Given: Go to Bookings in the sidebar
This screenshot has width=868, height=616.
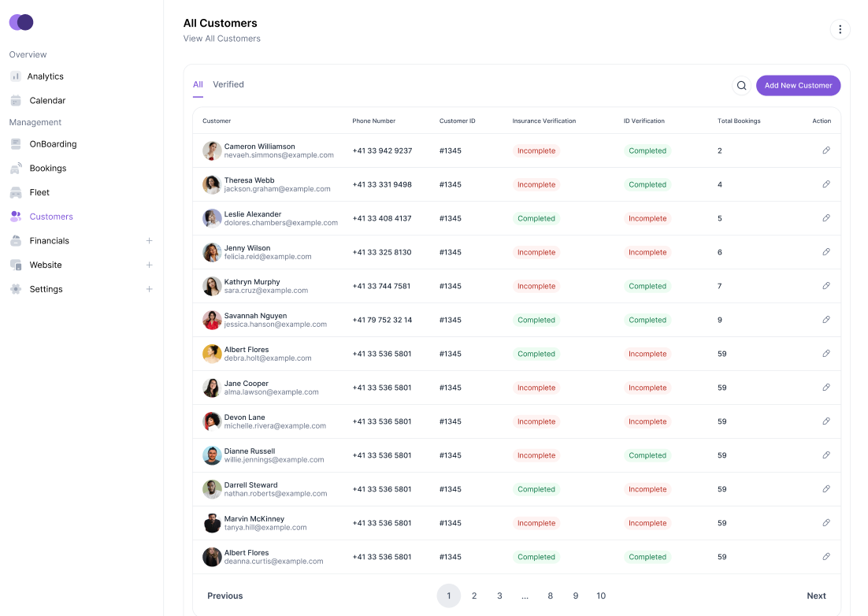Looking at the screenshot, I should point(47,169).
